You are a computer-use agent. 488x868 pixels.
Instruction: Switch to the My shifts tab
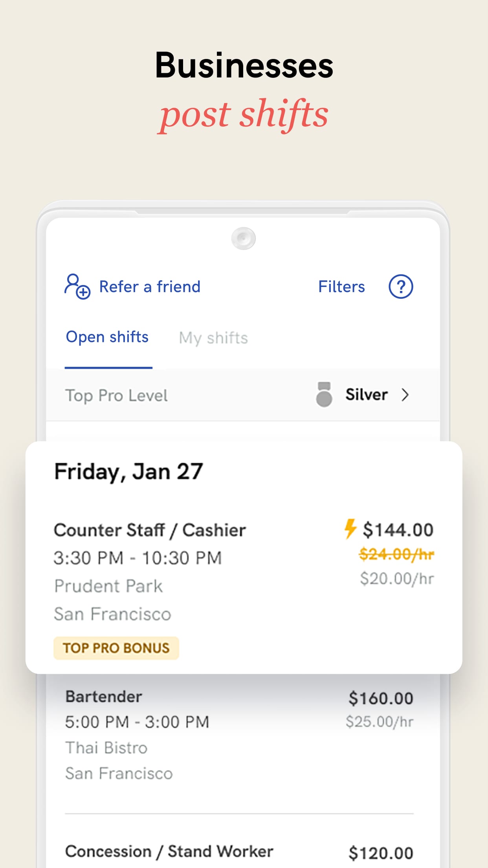point(213,338)
